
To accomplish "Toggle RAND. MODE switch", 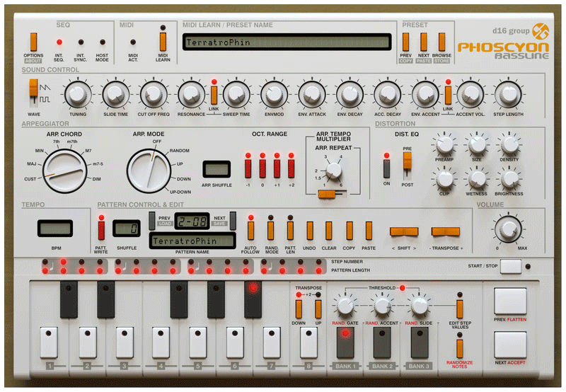I will point(270,231).
